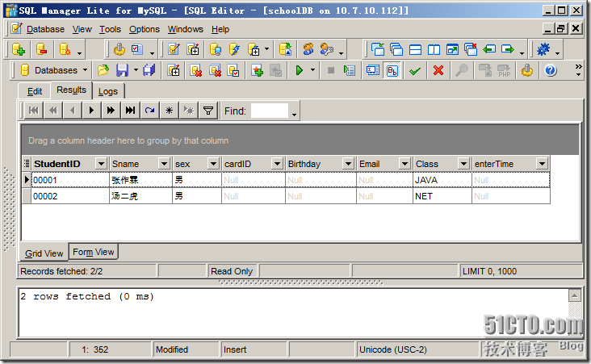
Task: Switch to the Form View tab
Action: point(94,252)
